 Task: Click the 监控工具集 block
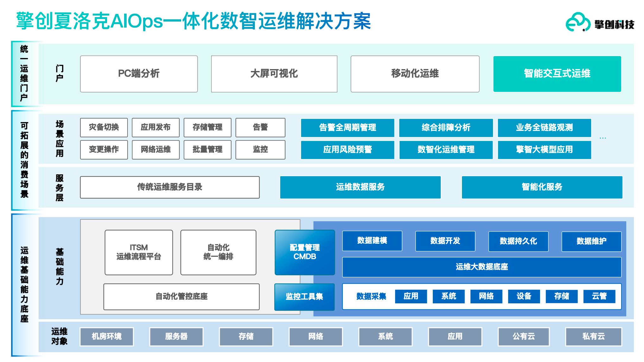pos(304,297)
